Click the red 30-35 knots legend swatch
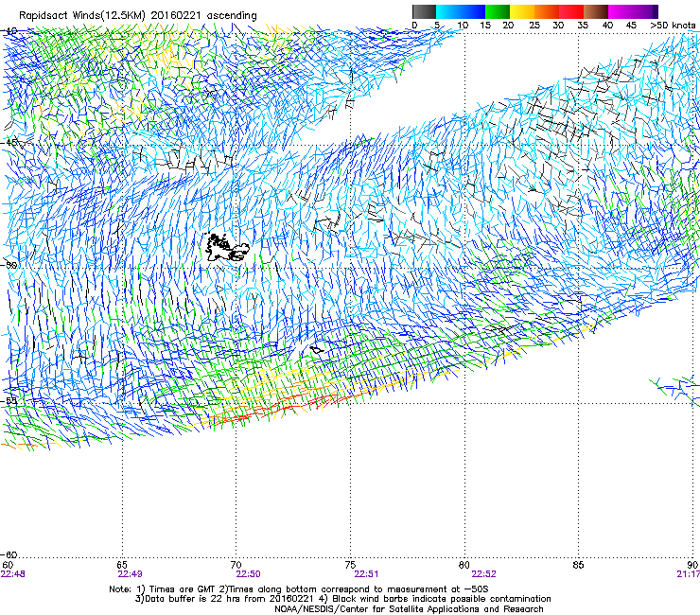Image resolution: width=700 pixels, height=615 pixels. [x=571, y=11]
